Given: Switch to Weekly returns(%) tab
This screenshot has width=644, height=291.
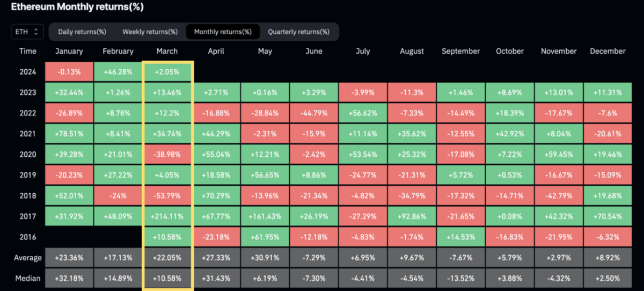Looking at the screenshot, I should [150, 32].
